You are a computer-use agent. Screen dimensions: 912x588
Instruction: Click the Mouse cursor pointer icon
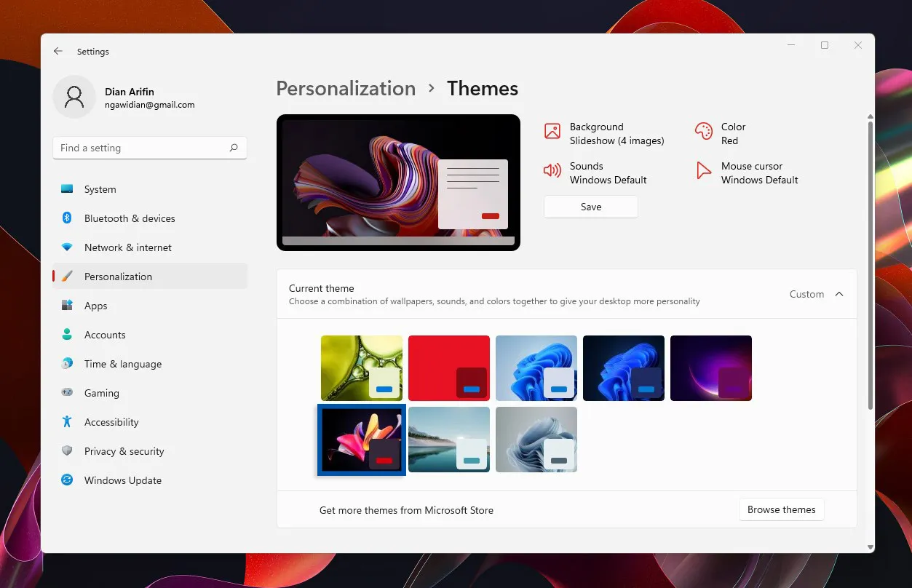click(x=703, y=170)
